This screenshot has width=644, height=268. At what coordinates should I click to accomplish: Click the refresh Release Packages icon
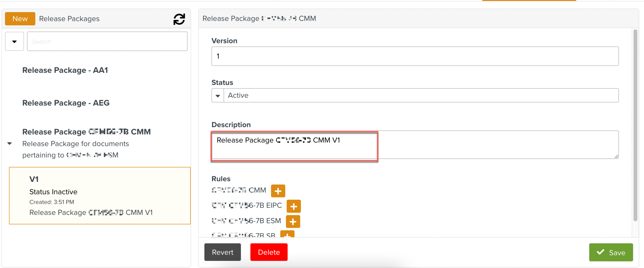point(179,19)
